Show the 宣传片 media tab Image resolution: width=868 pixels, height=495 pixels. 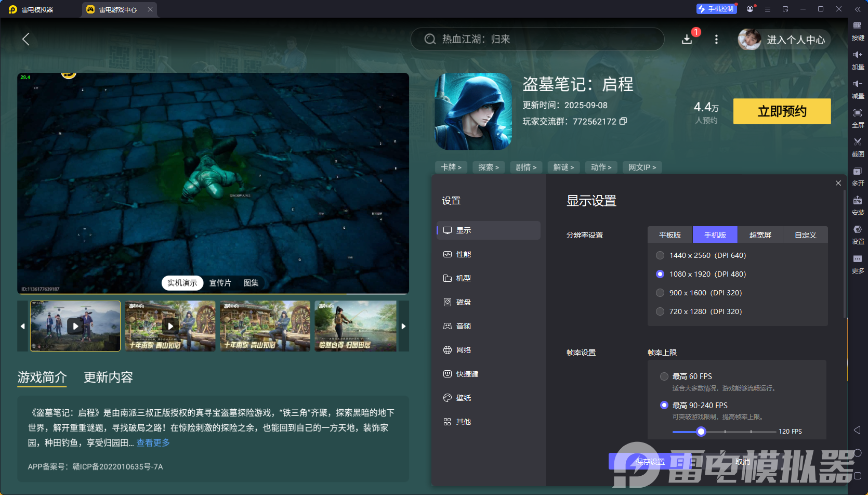(x=220, y=283)
